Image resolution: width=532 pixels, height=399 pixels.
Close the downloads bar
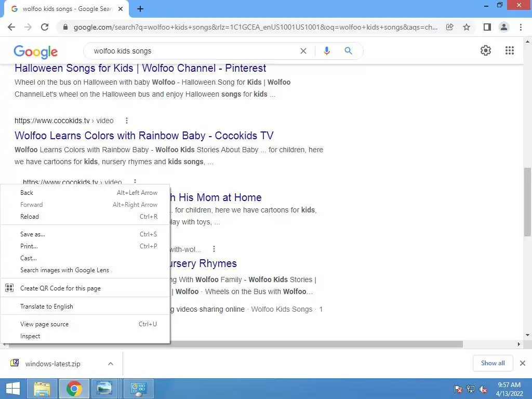click(x=523, y=363)
